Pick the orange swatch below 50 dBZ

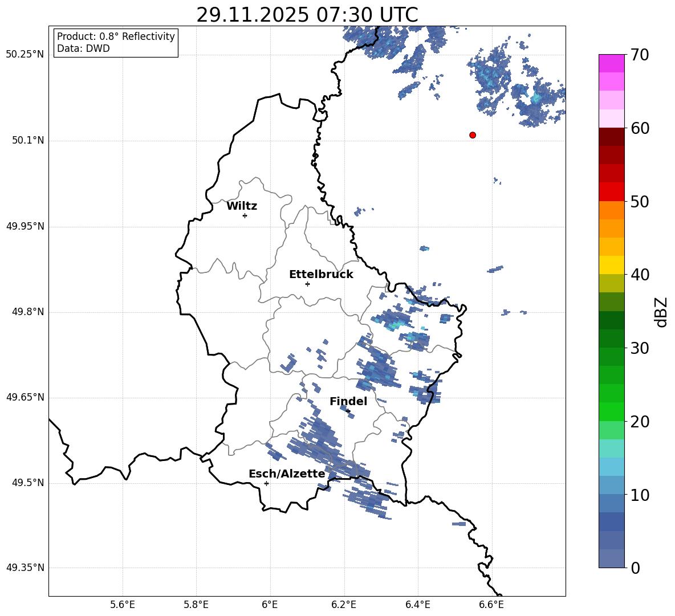pyautogui.click(x=611, y=210)
